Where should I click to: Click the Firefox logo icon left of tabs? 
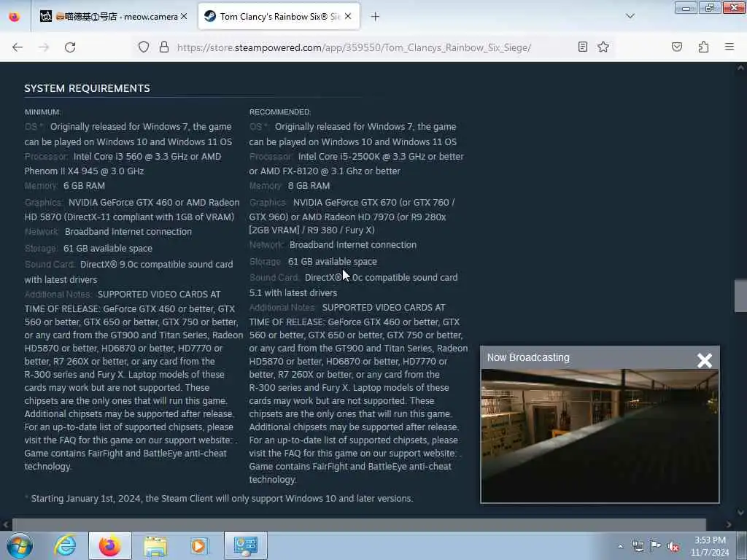point(15,17)
